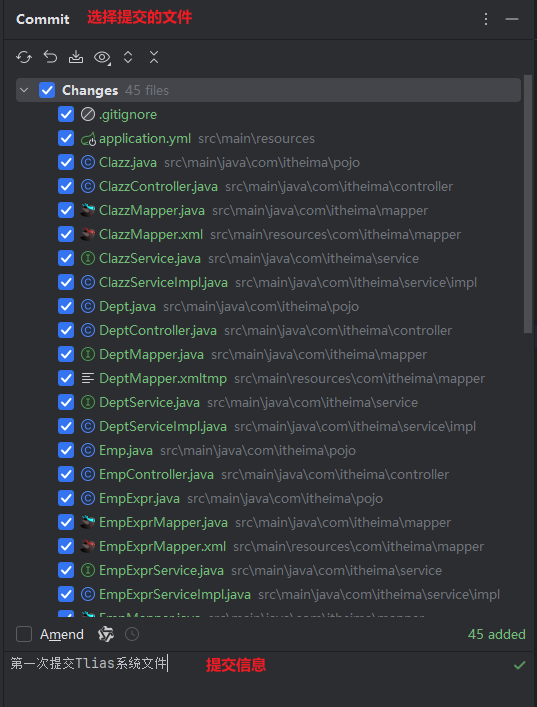Click the Emp.java file name

[x=126, y=450]
